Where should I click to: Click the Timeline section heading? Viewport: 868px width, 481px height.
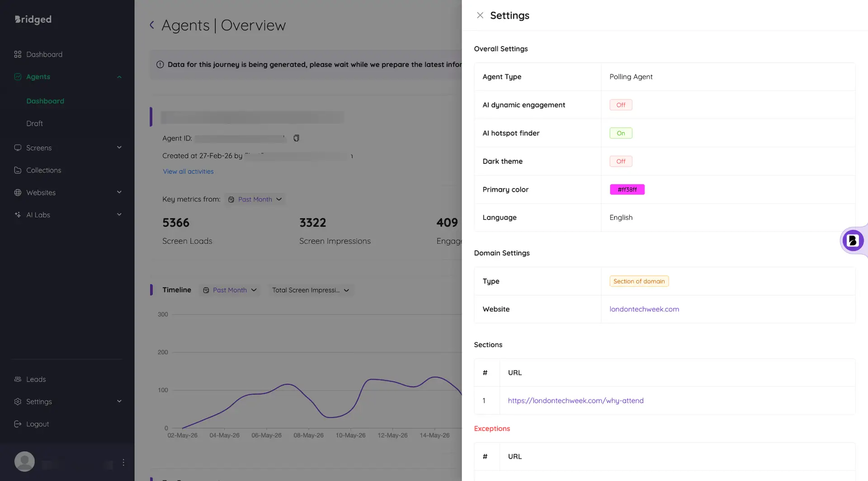tap(177, 290)
